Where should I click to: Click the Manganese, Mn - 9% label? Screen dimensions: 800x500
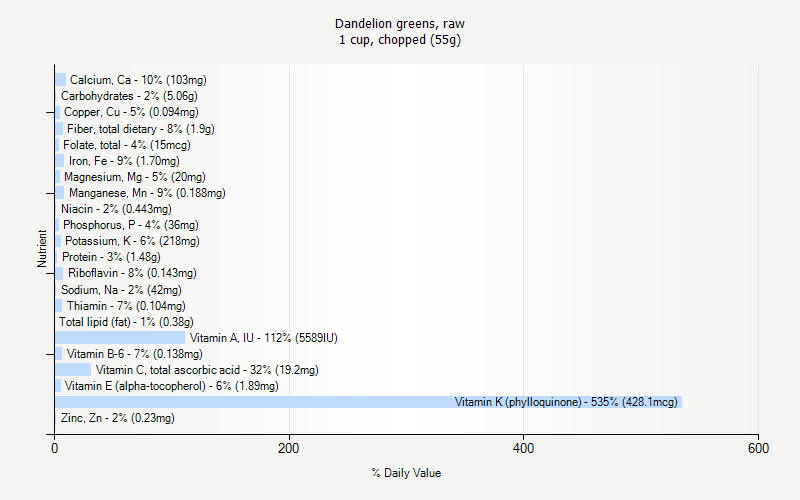pyautogui.click(x=147, y=193)
